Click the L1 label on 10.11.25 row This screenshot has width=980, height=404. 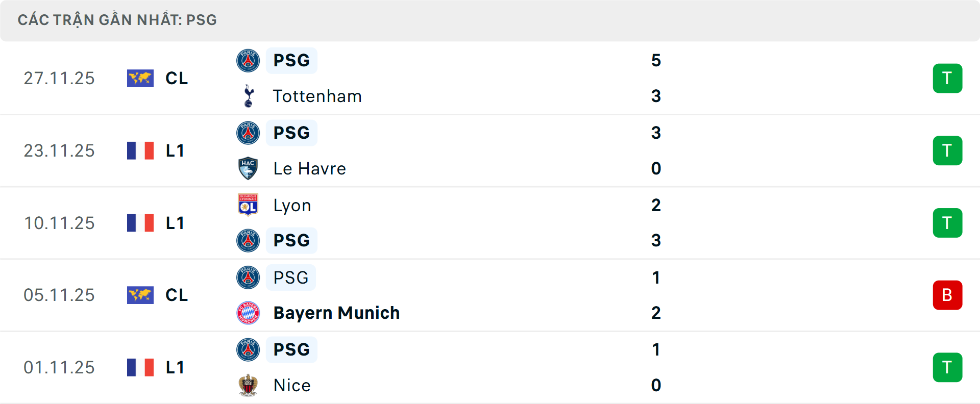coord(175,223)
